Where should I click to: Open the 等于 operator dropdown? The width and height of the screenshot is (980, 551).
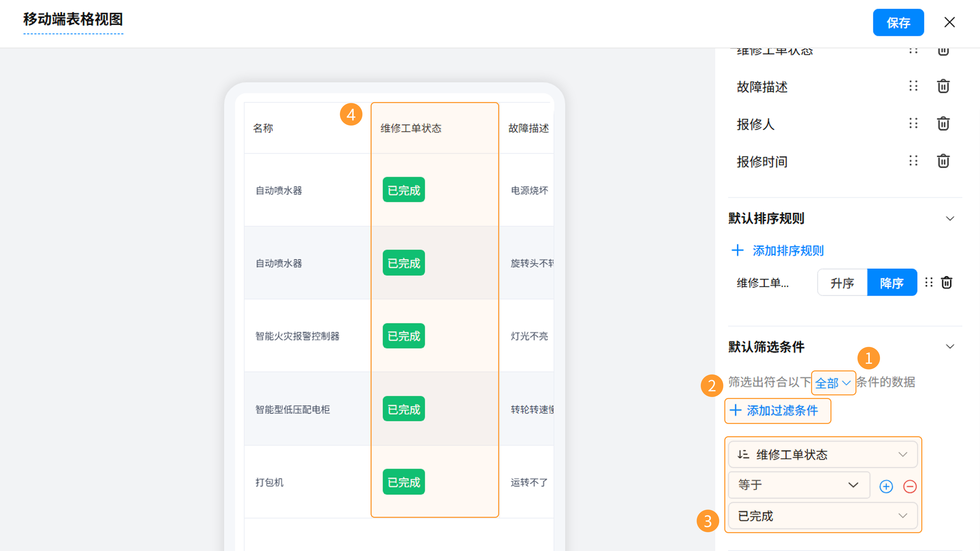(799, 485)
